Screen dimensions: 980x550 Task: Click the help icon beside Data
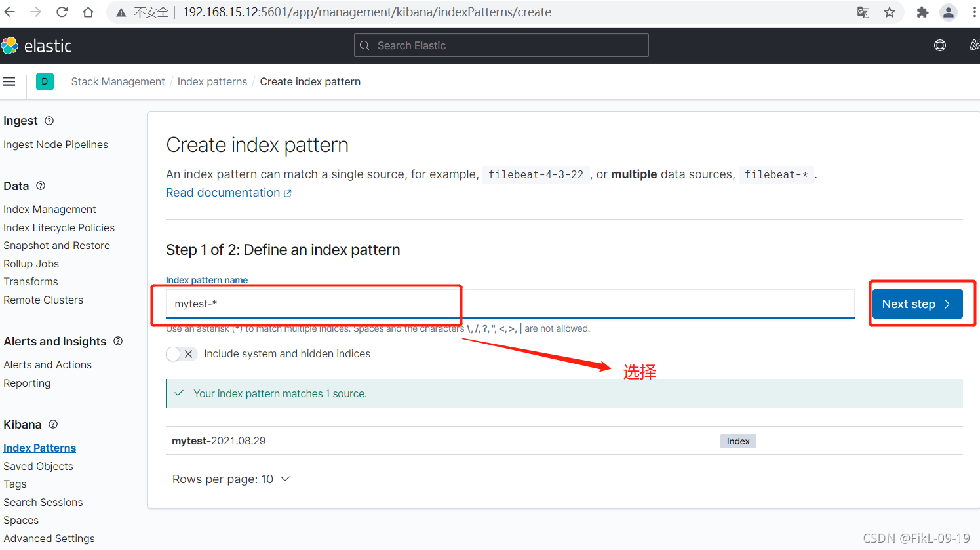pyautogui.click(x=41, y=186)
